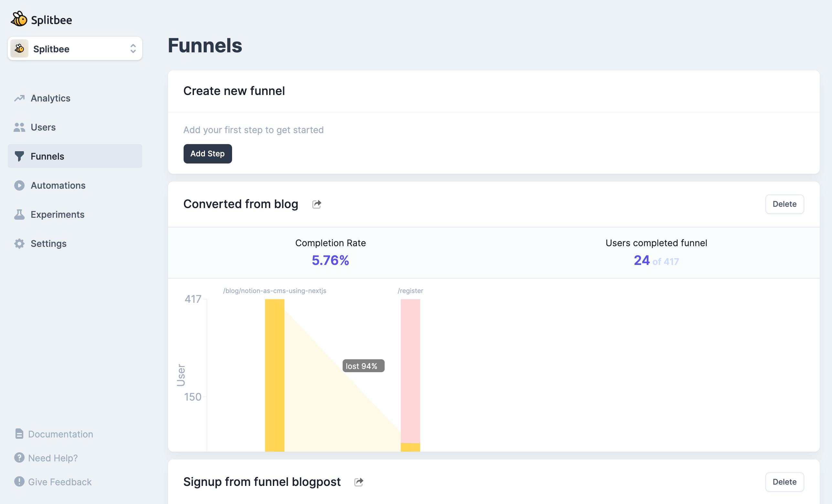832x504 pixels.
Task: Click the Experiments flask icon
Action: tap(19, 214)
